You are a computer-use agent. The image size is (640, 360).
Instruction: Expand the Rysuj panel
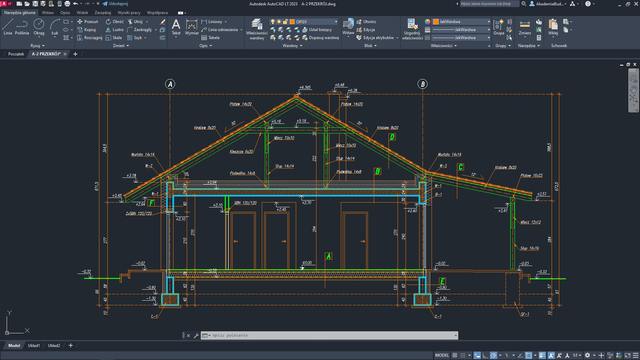pos(37,46)
